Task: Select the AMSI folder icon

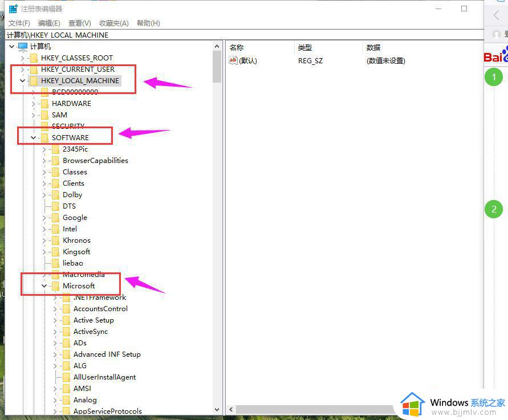Action: tap(66, 389)
